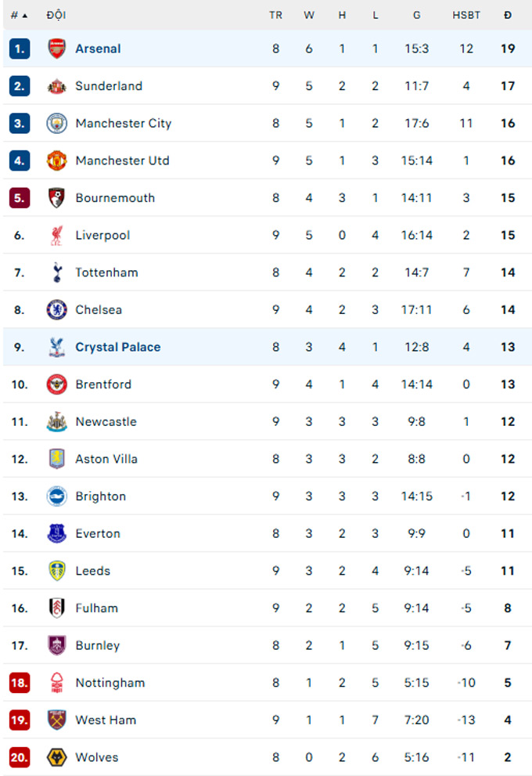The image size is (532, 776).
Task: Click the red rank 20 relegation badge
Action: click(20, 757)
